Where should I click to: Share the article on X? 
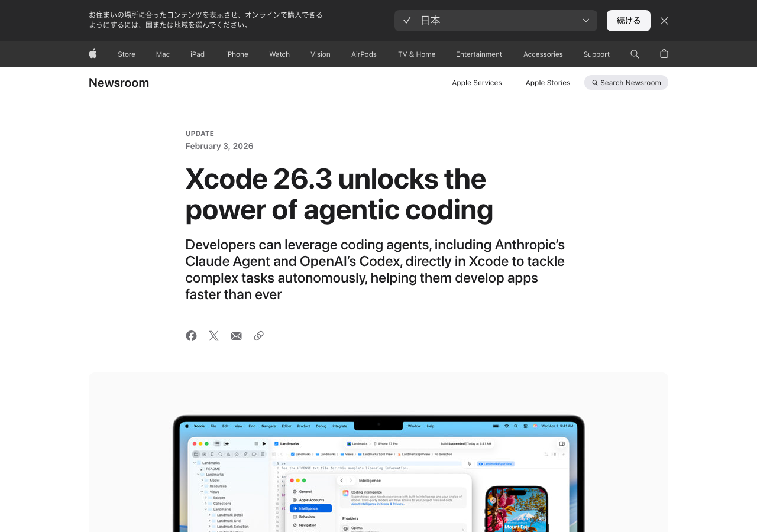213,336
